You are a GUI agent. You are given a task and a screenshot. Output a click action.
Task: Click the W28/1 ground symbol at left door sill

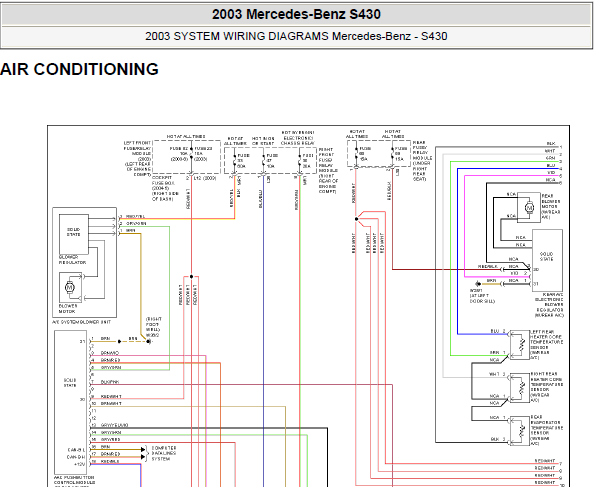478,284
